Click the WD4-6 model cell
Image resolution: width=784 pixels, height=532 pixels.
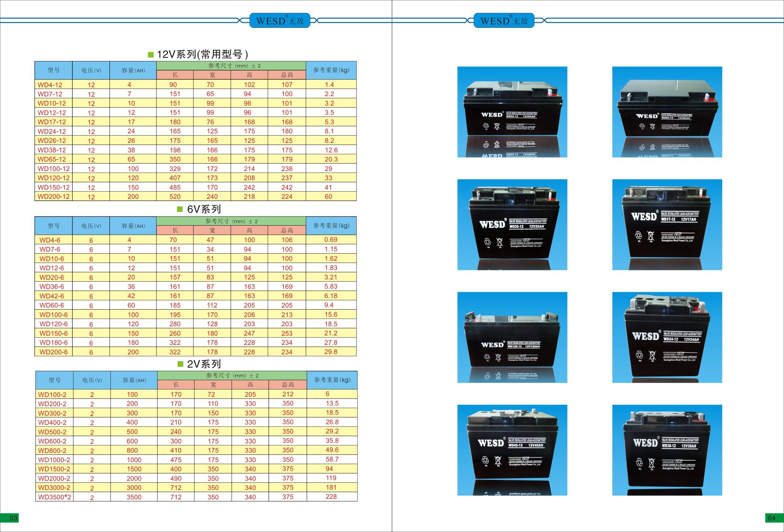(54, 240)
